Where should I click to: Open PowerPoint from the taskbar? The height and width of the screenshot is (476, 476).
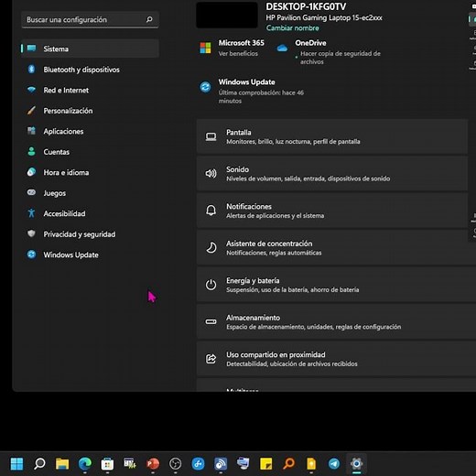[x=153, y=464]
